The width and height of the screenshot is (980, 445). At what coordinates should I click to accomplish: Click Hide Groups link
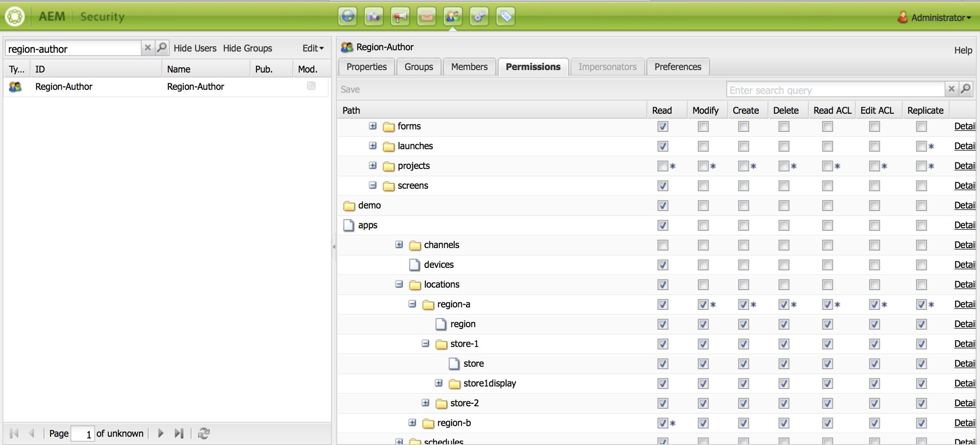pos(247,48)
